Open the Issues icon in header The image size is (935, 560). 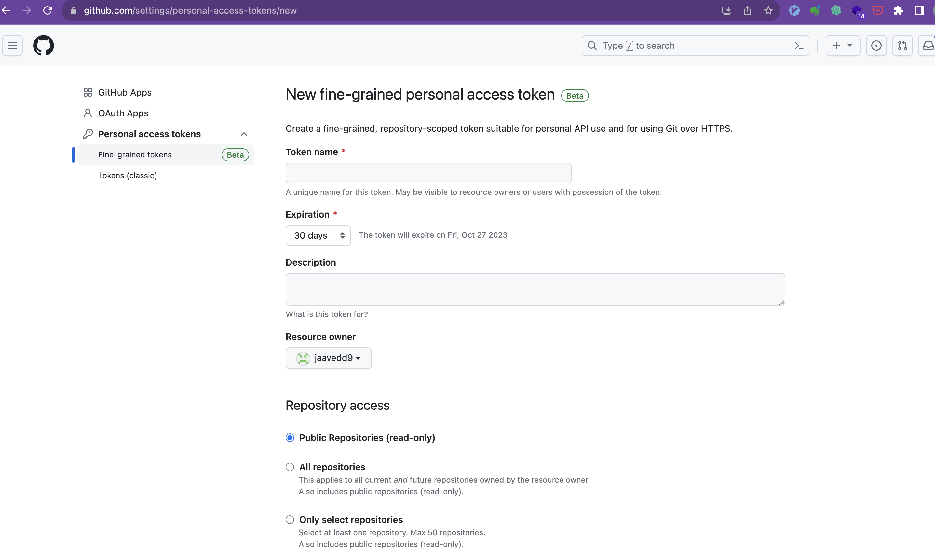click(876, 46)
